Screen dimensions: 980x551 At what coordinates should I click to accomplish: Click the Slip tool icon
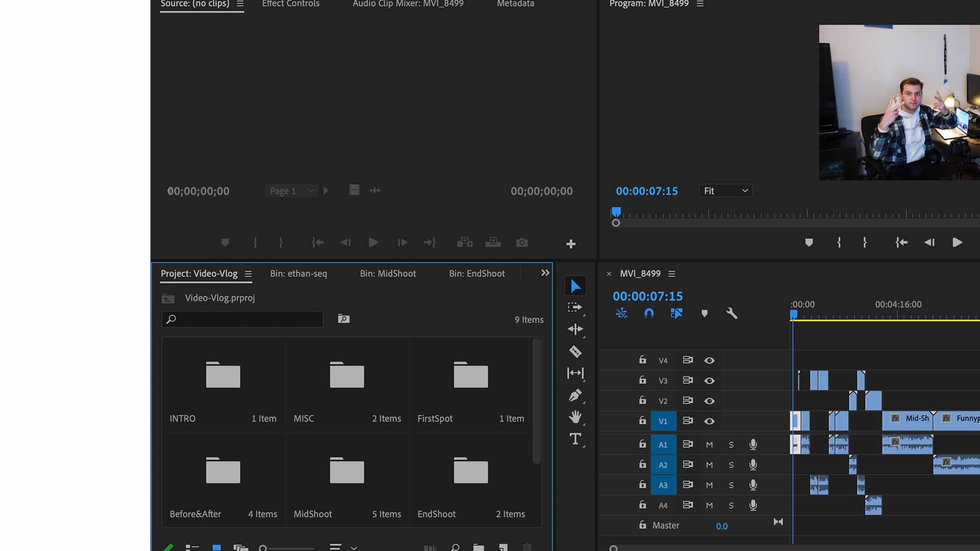(575, 373)
